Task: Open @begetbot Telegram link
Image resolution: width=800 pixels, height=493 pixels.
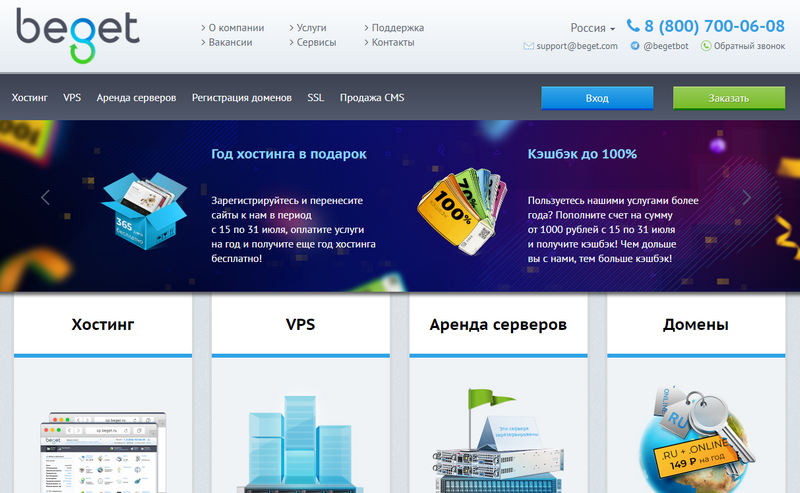Action: 666,46
